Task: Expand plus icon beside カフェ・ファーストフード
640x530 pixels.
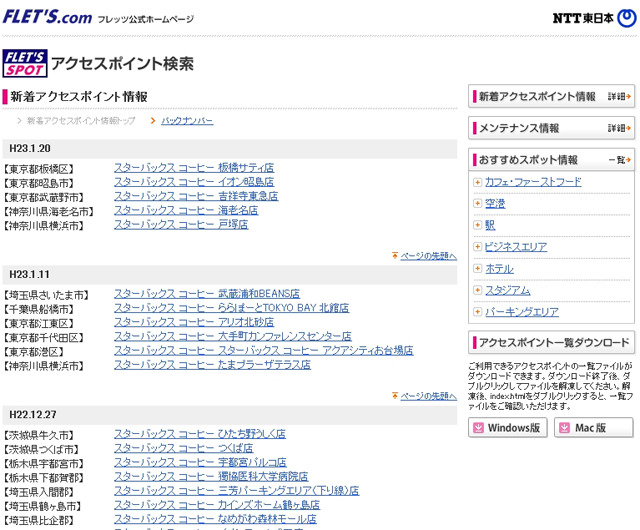Action: [x=477, y=182]
